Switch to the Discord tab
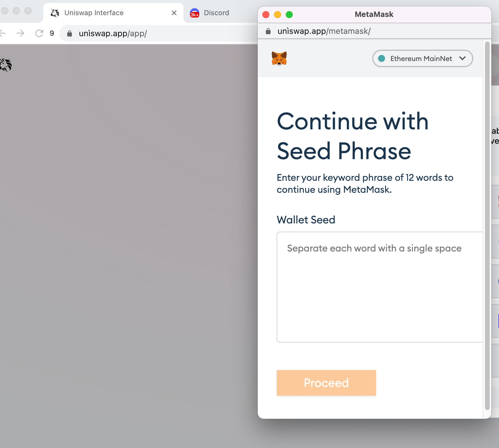 pyautogui.click(x=216, y=13)
